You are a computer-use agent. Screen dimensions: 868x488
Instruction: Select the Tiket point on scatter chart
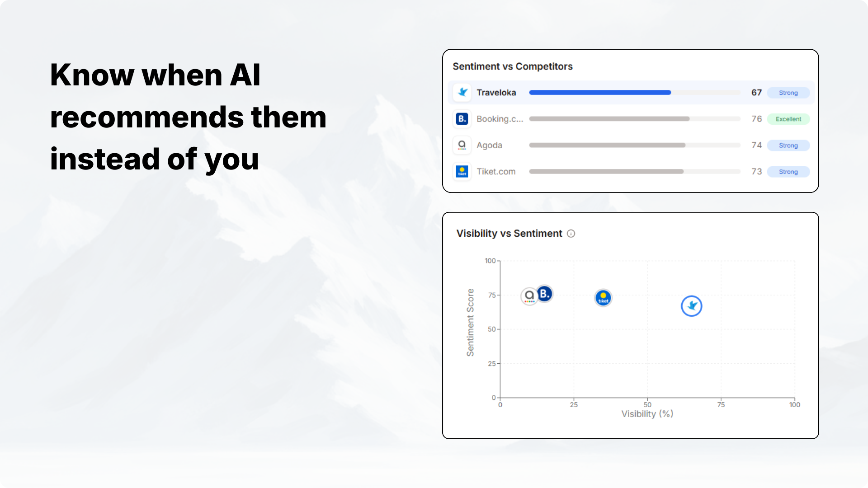click(603, 298)
